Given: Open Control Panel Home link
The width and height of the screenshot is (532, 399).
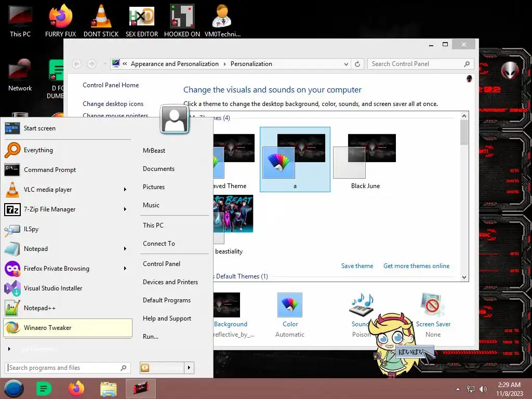Looking at the screenshot, I should pos(111,85).
